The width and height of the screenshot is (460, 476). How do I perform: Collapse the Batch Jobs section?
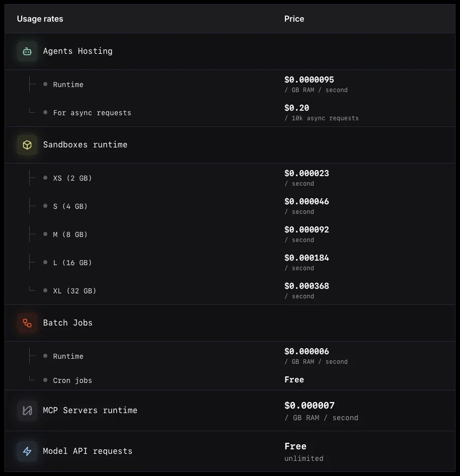[67, 323]
